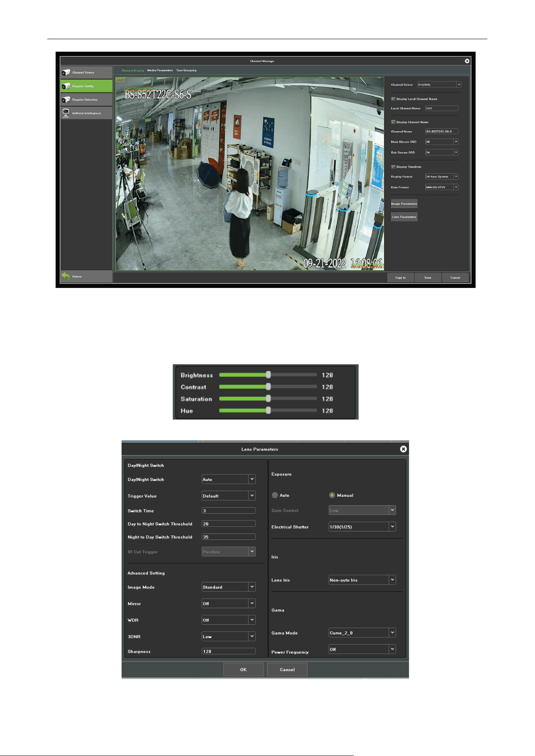535x756 pixels.
Task: Click the green Return arrow icon
Action: click(66, 277)
